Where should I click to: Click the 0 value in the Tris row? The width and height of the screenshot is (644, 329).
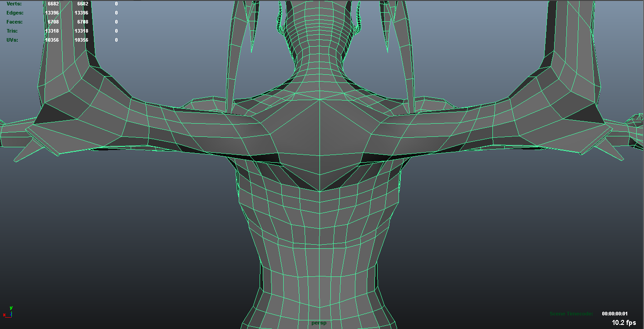[116, 31]
